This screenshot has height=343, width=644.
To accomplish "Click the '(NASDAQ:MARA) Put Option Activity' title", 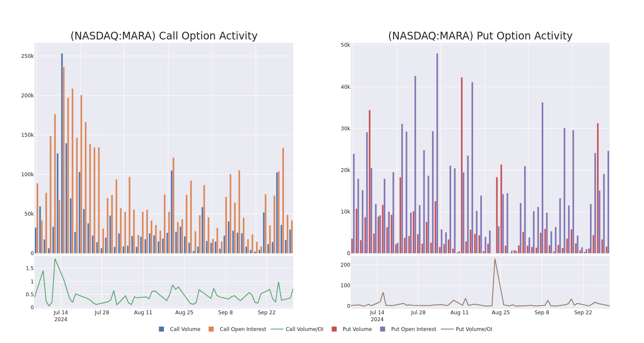I will (x=480, y=36).
